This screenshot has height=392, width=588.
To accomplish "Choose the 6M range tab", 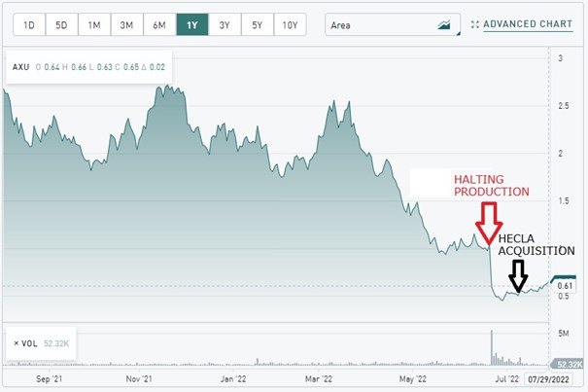I will tap(159, 24).
